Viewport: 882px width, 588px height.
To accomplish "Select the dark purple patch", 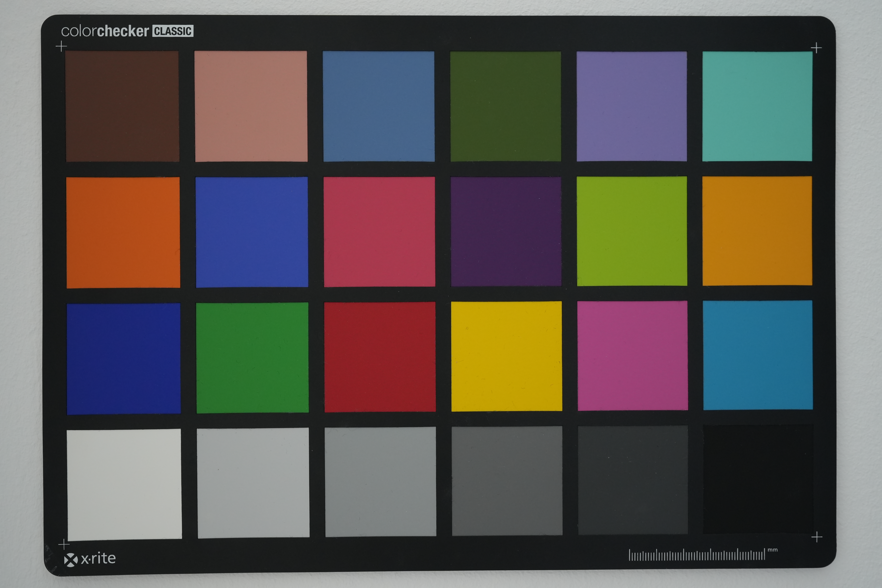I will click(x=506, y=231).
